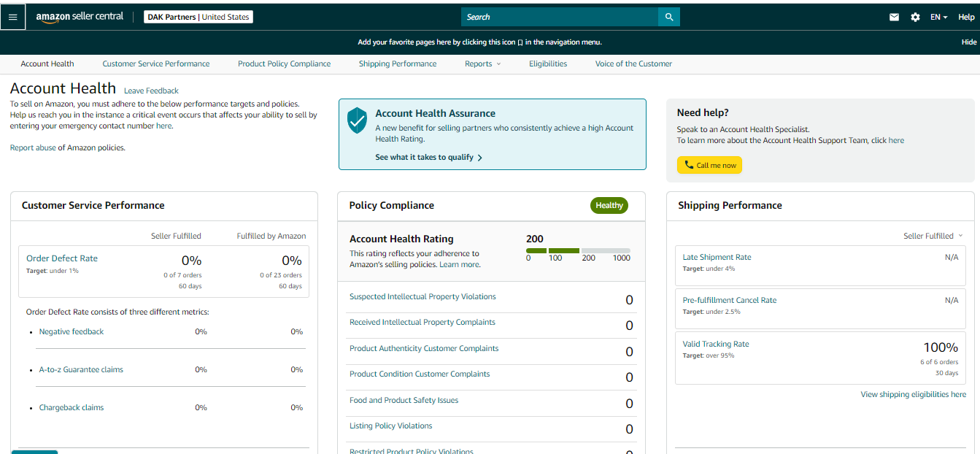980x454 pixels.
Task: Click the '6 of 6 orders' text
Action: pos(939,362)
